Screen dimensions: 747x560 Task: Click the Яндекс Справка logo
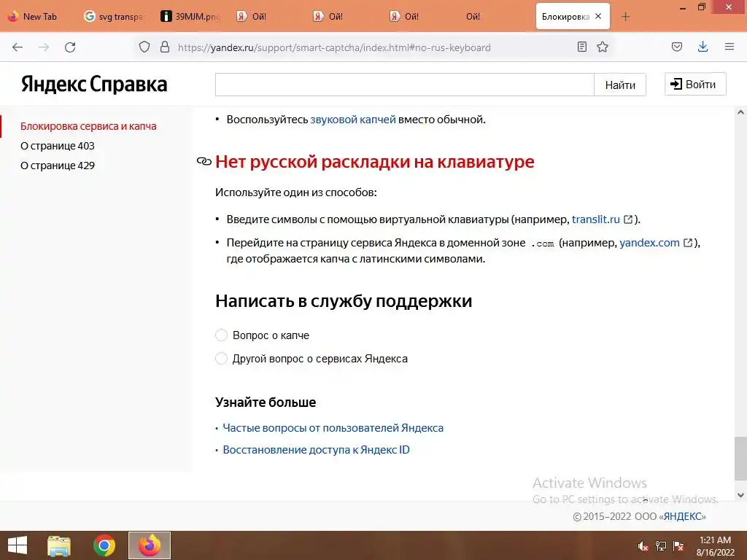pos(94,85)
